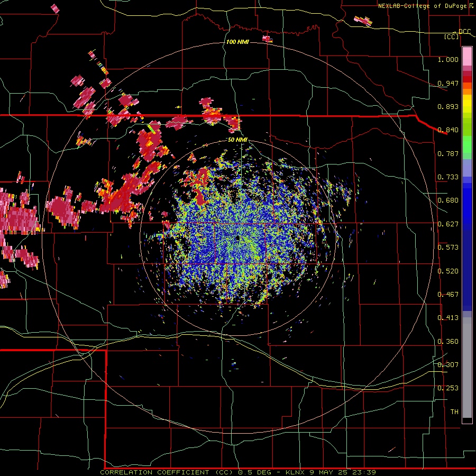
Task: Click the 0.253 scale value
Action: click(x=448, y=388)
